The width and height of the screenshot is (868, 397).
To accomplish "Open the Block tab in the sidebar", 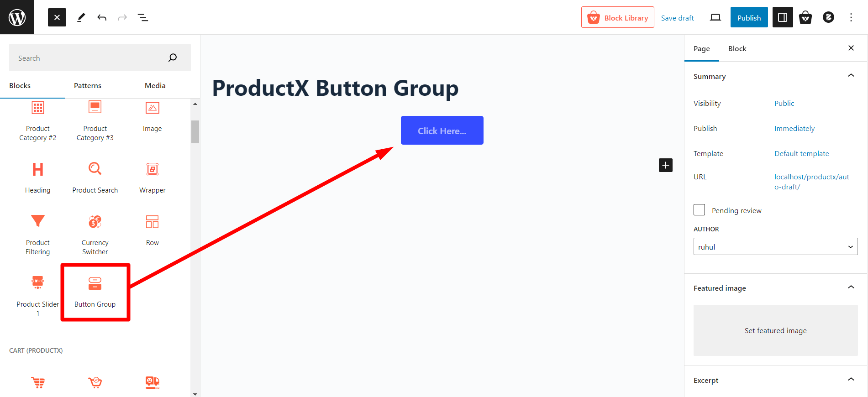I will [737, 48].
